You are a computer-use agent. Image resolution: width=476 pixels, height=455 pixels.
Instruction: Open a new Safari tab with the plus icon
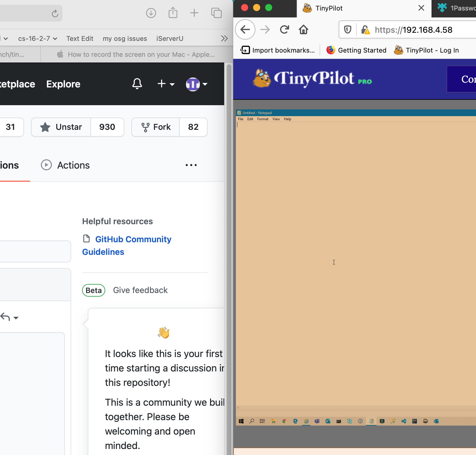194,13
